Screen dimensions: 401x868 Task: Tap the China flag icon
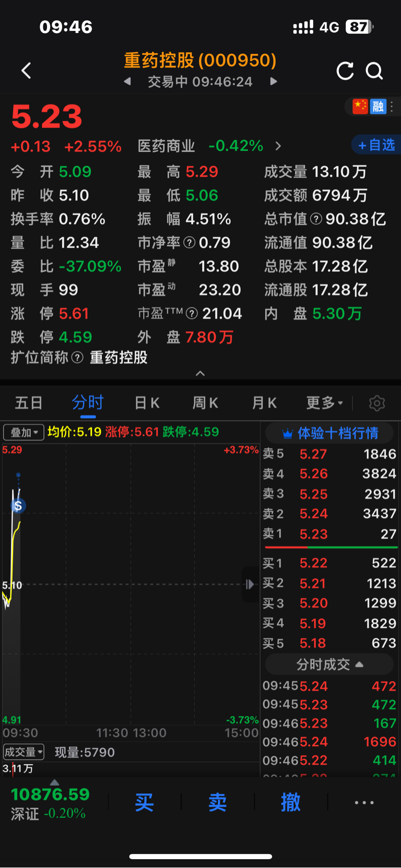point(360,106)
